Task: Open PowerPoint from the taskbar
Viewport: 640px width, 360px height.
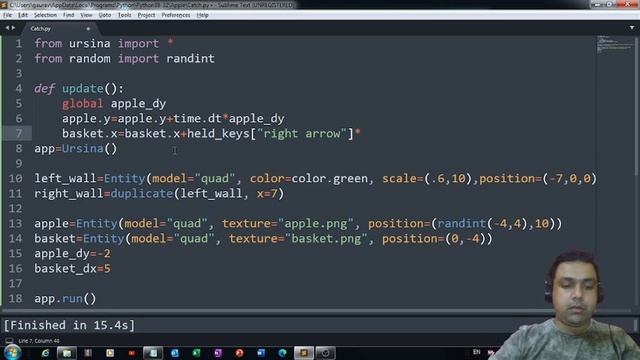Action: tap(239, 353)
